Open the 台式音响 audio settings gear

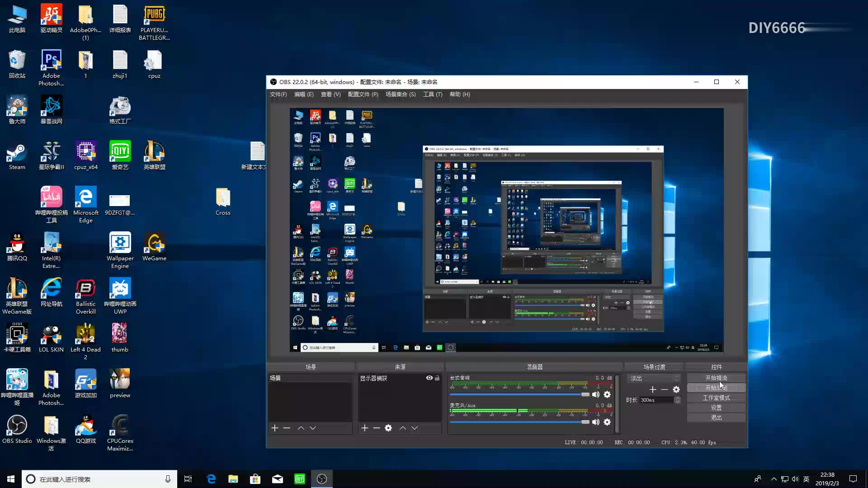pyautogui.click(x=607, y=394)
